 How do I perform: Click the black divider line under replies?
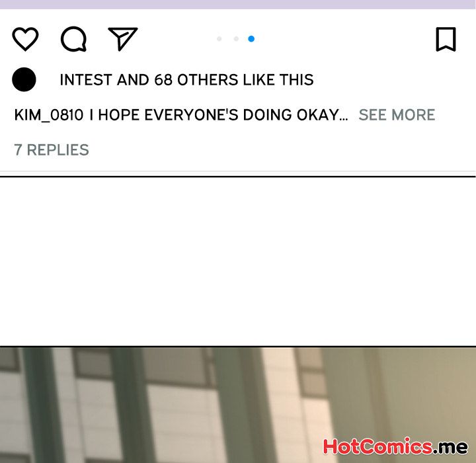(238, 176)
